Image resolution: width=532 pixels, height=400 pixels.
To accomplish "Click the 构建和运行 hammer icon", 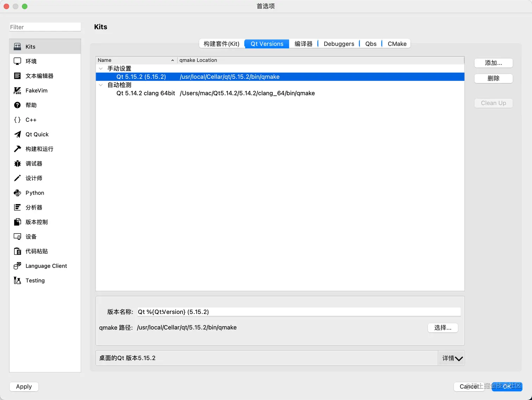I will pos(17,149).
